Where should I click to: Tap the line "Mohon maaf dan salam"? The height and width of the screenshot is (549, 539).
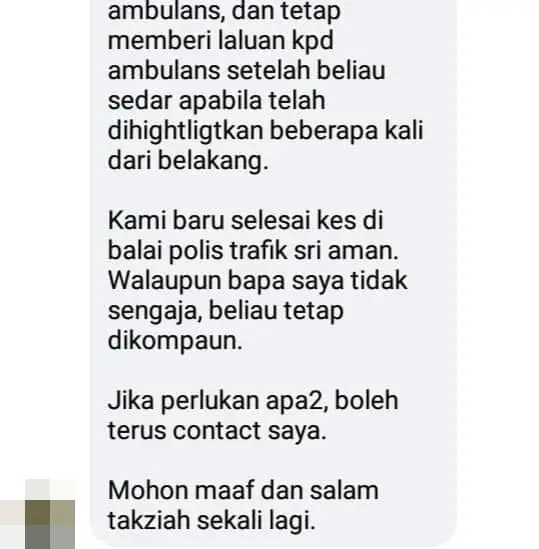pyautogui.click(x=243, y=490)
